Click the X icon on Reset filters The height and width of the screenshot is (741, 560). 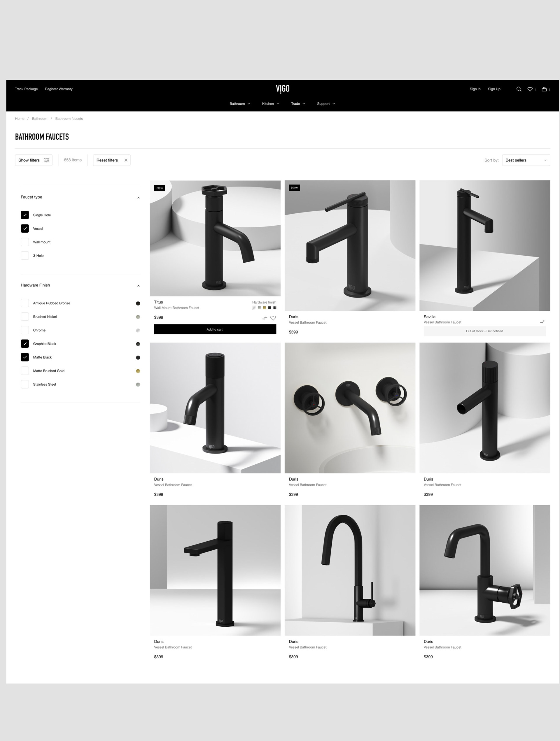[126, 160]
